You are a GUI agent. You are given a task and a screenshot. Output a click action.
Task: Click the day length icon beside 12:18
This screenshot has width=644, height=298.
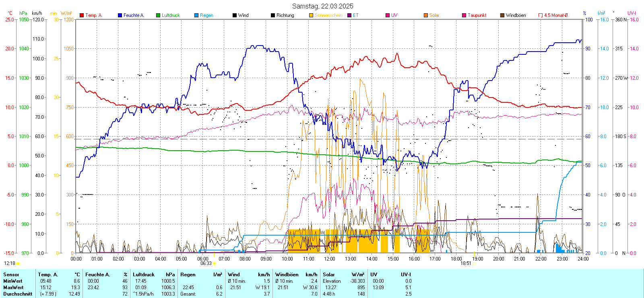pos(18,263)
